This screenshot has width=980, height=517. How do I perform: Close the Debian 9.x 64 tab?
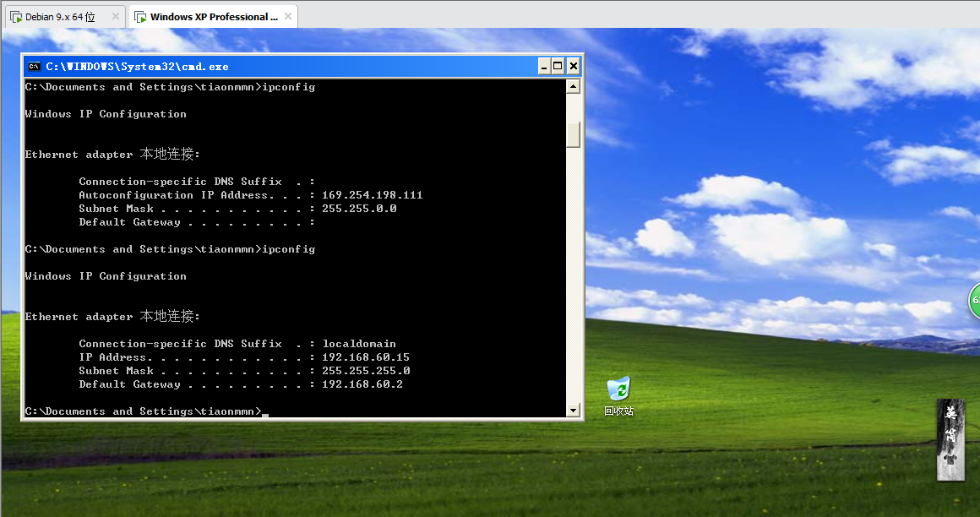click(115, 16)
